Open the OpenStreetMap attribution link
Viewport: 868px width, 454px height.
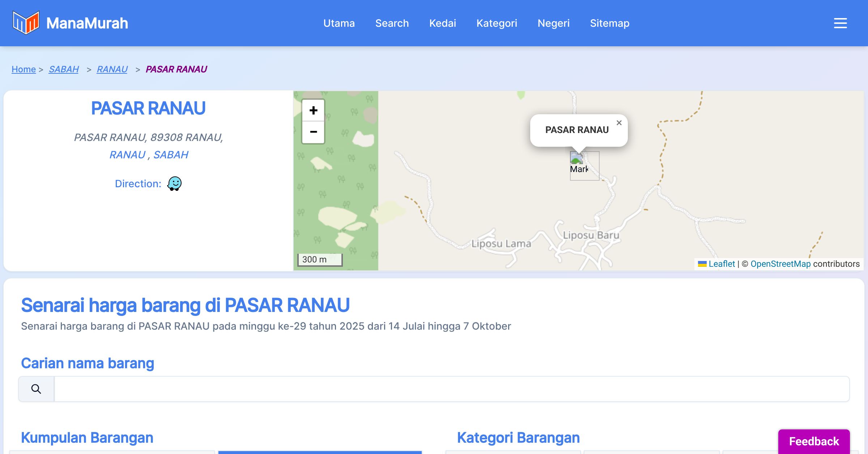point(780,264)
